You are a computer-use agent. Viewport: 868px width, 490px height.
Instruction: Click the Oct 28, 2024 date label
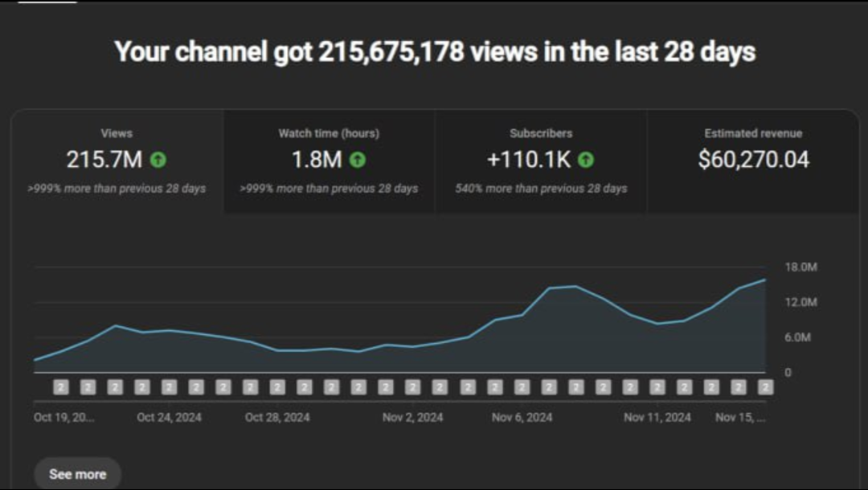(277, 418)
